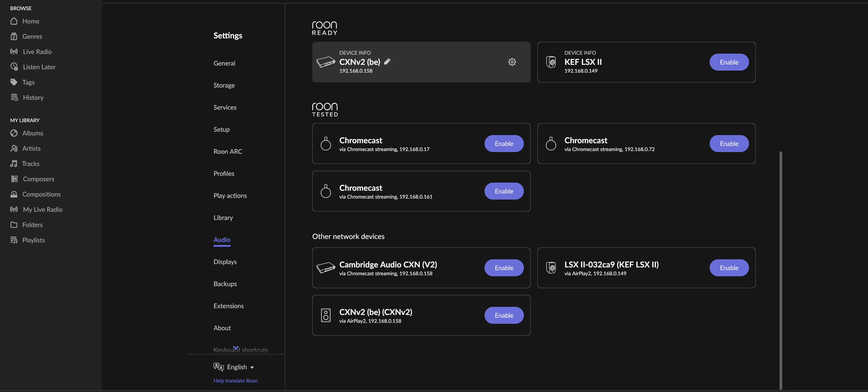This screenshot has height=392, width=868.
Task: Enable Cambridge Audio CXN (V2) Chromecast device
Action: point(504,268)
